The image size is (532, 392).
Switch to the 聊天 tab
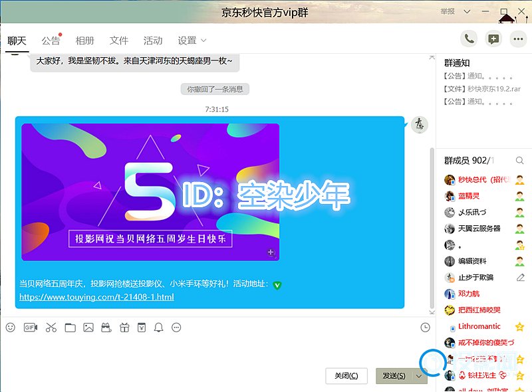point(17,41)
